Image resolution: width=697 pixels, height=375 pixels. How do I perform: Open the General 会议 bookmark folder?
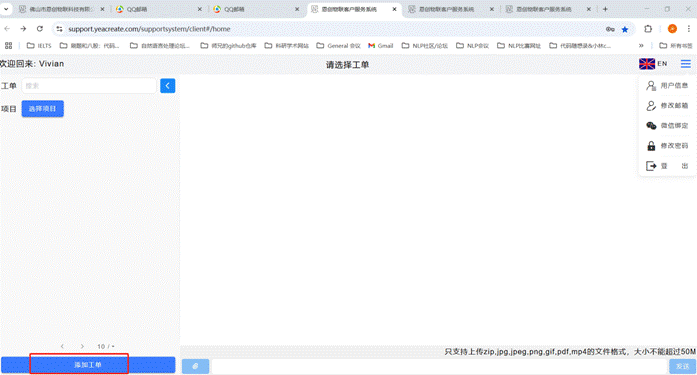[x=339, y=45]
